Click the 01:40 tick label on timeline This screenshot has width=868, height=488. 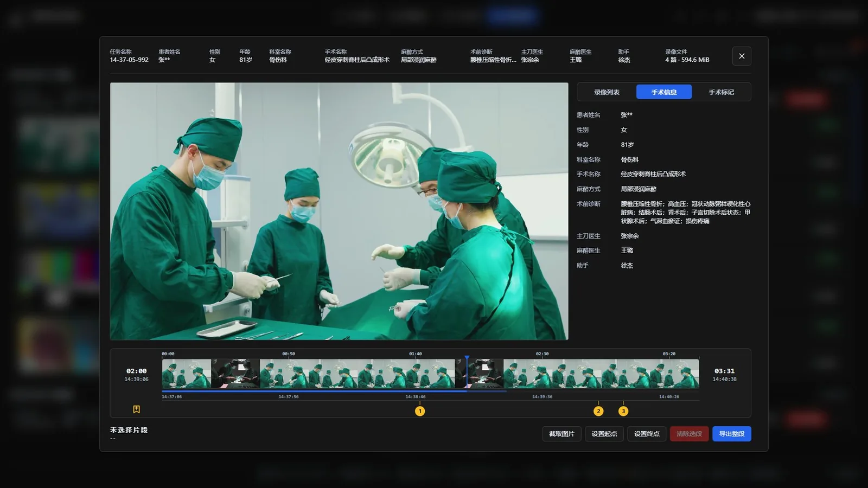pyautogui.click(x=416, y=354)
